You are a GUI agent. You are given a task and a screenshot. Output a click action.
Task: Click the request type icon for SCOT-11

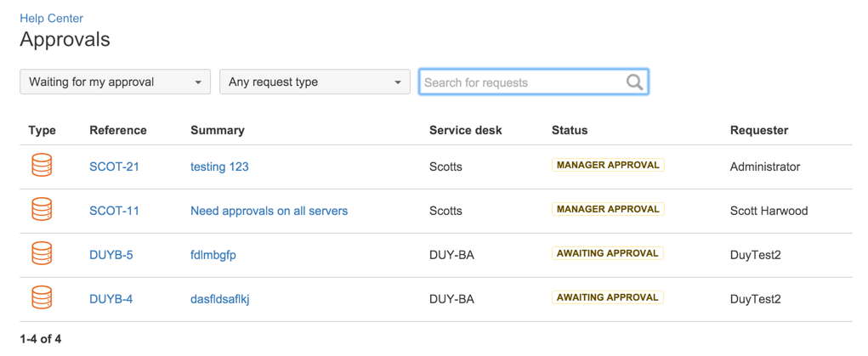42,210
